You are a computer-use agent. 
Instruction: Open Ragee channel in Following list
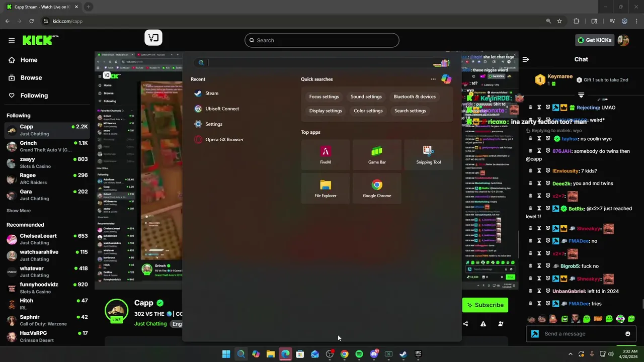[47, 178]
